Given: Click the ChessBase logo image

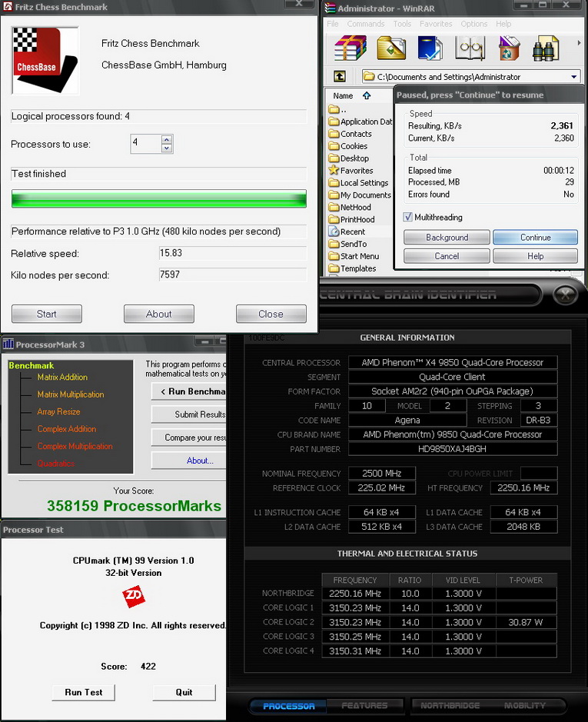Looking at the screenshot, I should 45,60.
